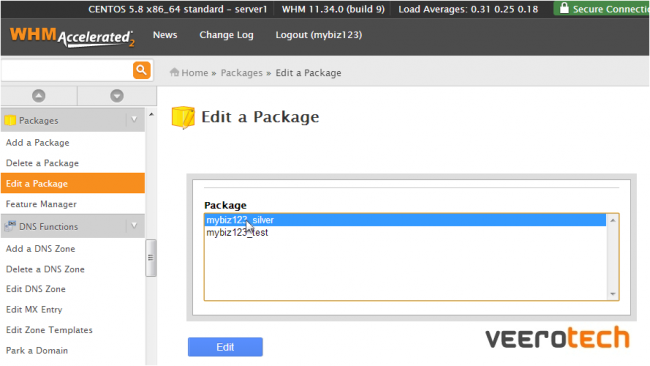This screenshot has height=366, width=650.
Task: Collapse the Packages section chevron
Action: click(134, 120)
